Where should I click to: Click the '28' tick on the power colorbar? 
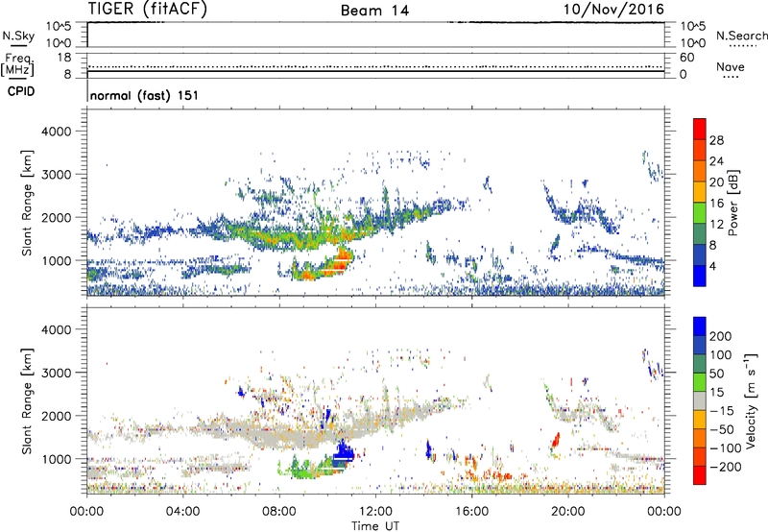(x=716, y=140)
